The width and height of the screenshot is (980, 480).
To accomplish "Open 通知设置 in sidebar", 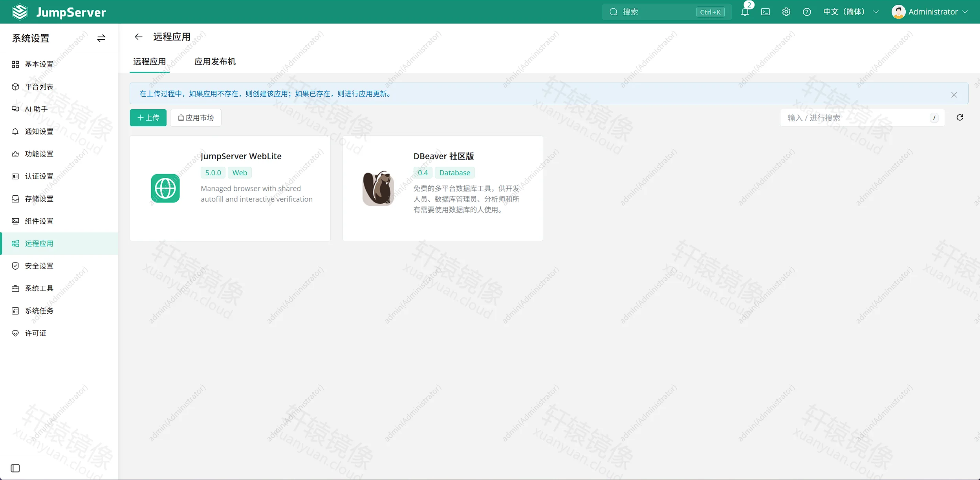I will point(59,131).
